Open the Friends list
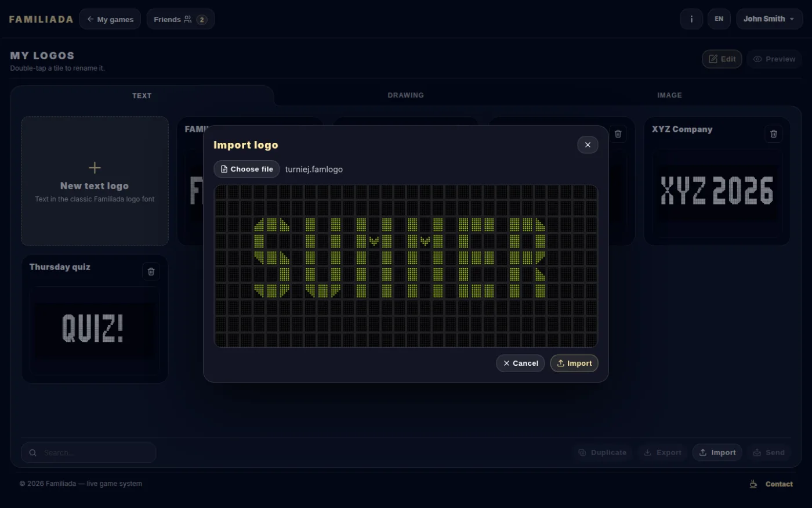 click(180, 19)
